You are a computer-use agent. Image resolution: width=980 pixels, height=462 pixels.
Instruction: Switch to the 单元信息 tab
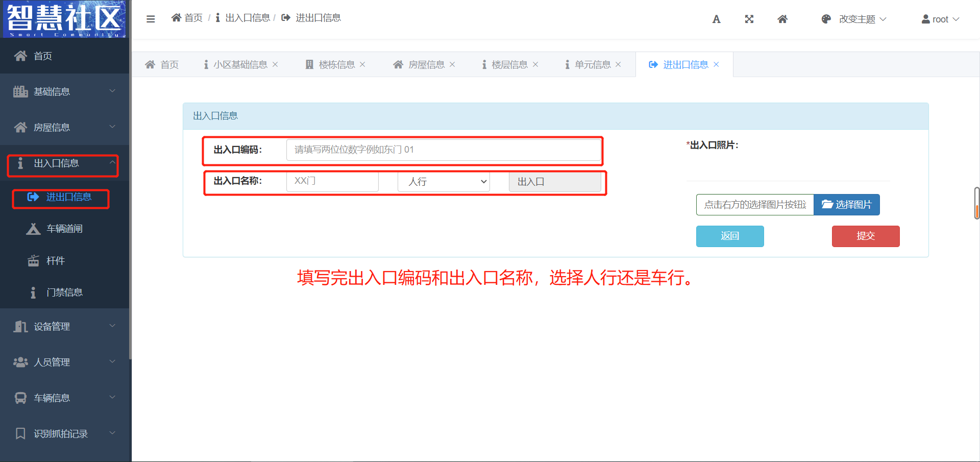pyautogui.click(x=592, y=64)
